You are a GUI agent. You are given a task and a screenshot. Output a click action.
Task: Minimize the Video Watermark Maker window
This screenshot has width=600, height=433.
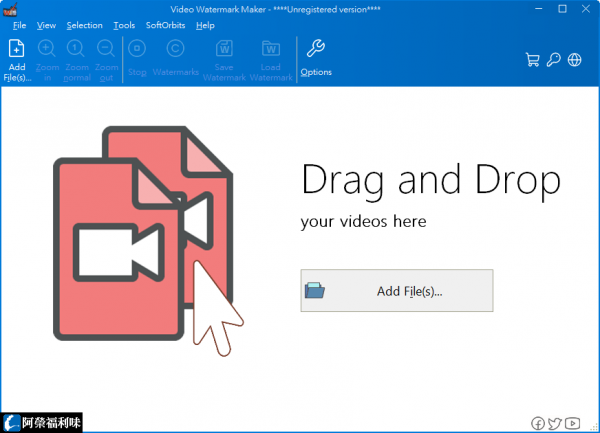pyautogui.click(x=539, y=9)
